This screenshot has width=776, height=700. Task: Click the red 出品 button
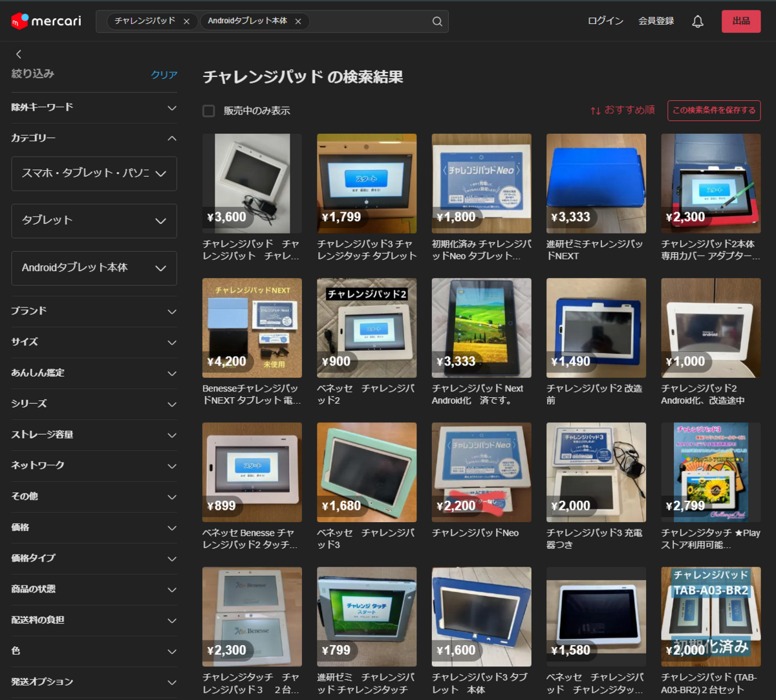pos(741,21)
